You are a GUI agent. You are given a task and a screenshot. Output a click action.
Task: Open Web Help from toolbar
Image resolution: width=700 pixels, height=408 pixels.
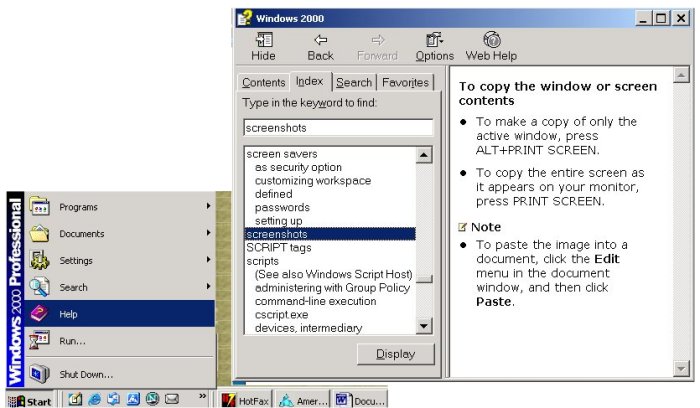[x=491, y=46]
